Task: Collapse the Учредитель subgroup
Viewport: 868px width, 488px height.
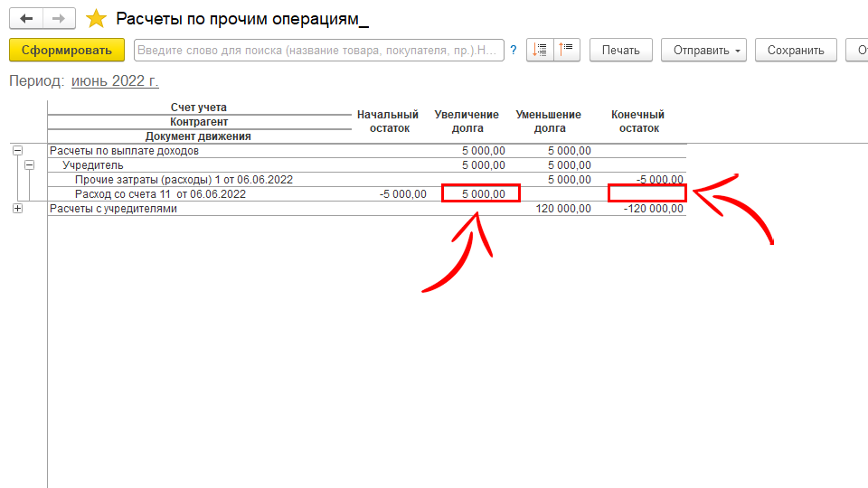Action: (x=29, y=165)
